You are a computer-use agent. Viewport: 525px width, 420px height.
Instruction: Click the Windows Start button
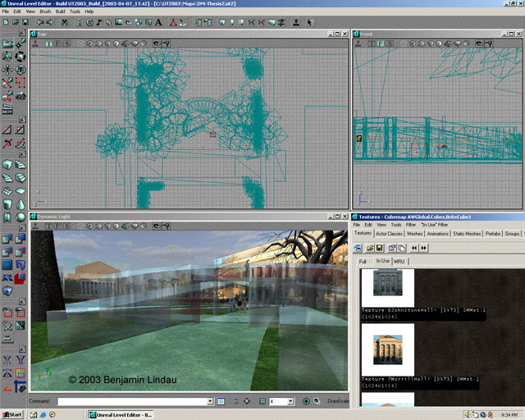coord(12,414)
